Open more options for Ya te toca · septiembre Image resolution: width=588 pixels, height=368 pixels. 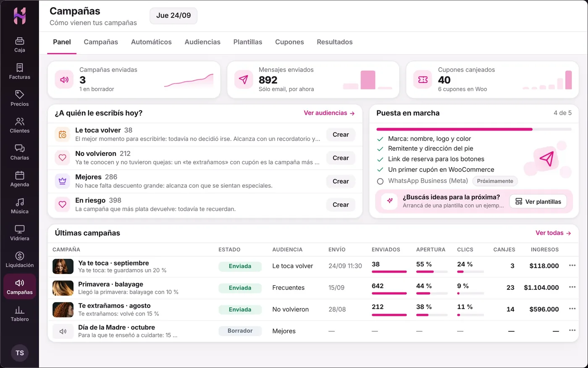click(572, 265)
